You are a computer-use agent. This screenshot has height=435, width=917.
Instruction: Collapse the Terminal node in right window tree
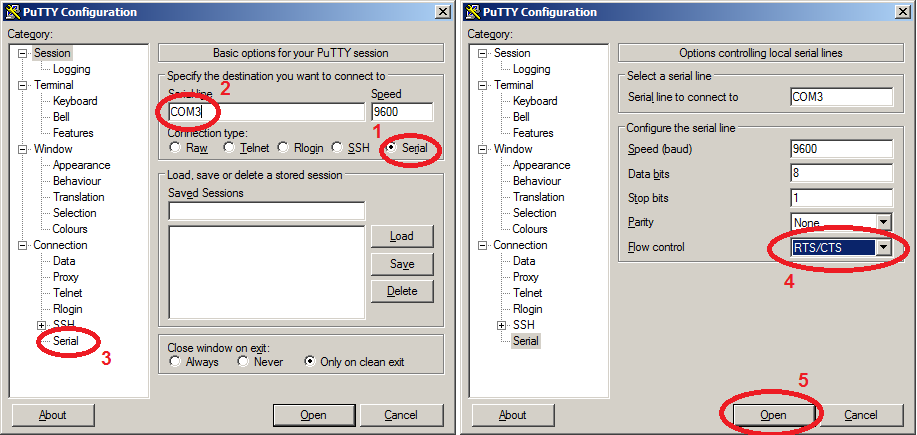click(482, 85)
